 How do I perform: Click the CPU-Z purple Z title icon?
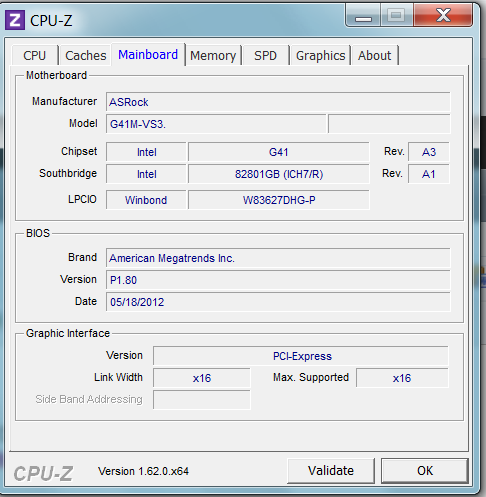click(15, 20)
